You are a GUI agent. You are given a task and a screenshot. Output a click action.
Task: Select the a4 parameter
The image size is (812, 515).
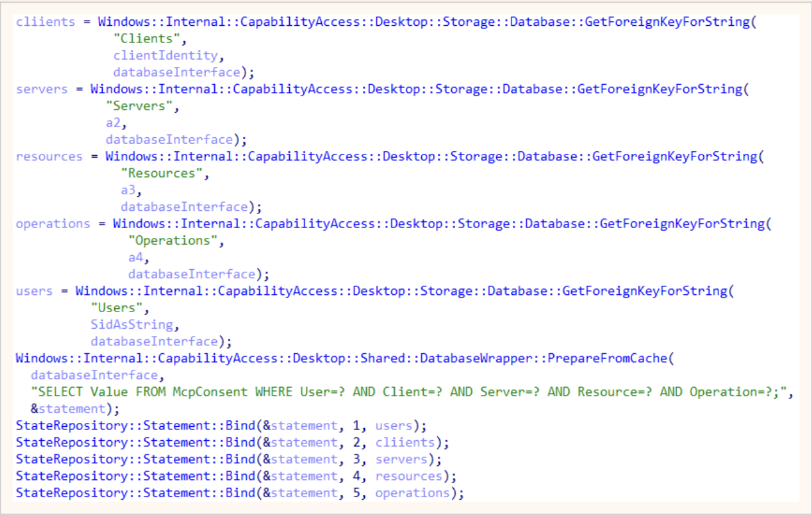tap(135, 257)
